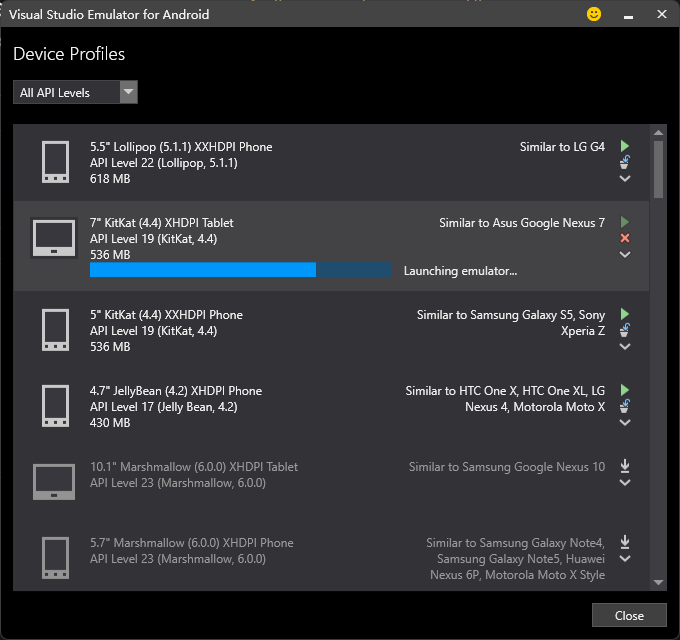Click the Close button

629,615
